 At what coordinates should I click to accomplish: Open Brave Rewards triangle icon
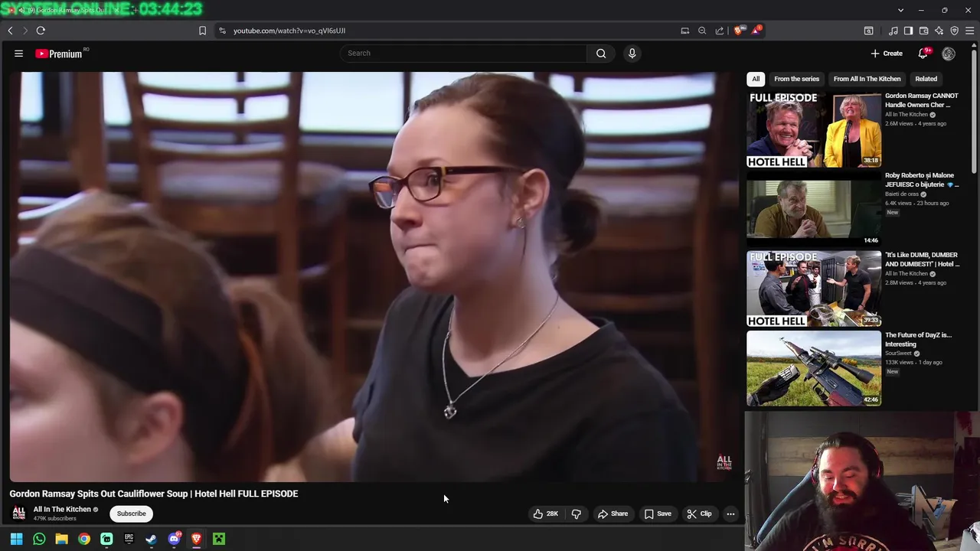[756, 31]
